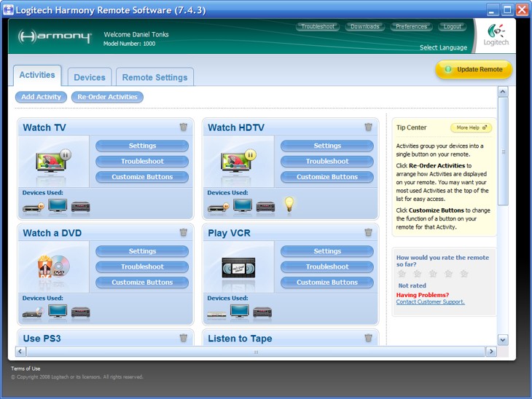Open Preferences in the header
Screen dimensions: 532x399
point(411,26)
